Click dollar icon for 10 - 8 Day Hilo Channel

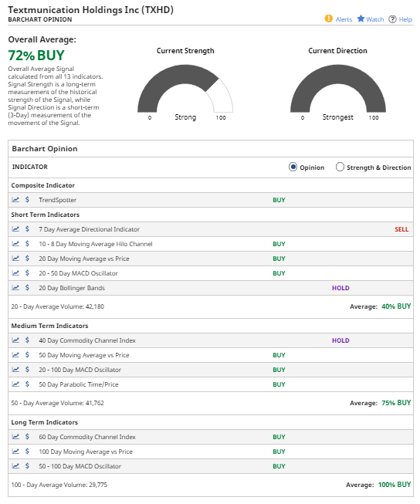tap(27, 244)
